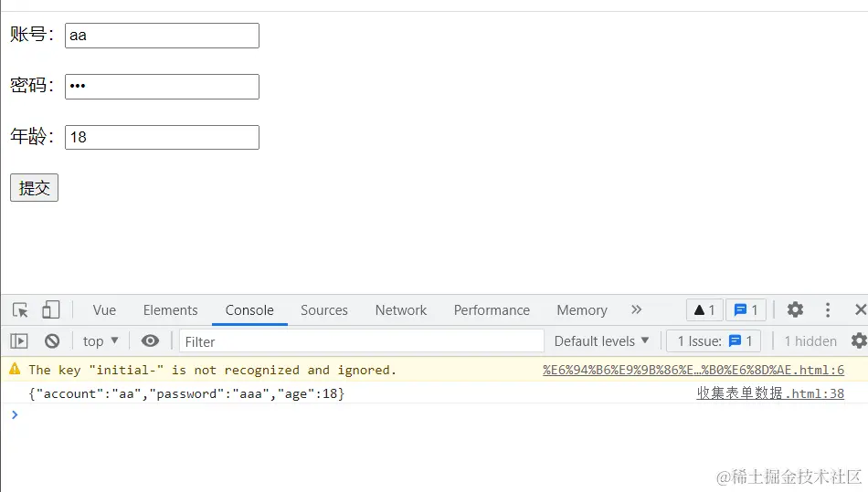
Task: Click the console Filter input box
Action: (362, 341)
